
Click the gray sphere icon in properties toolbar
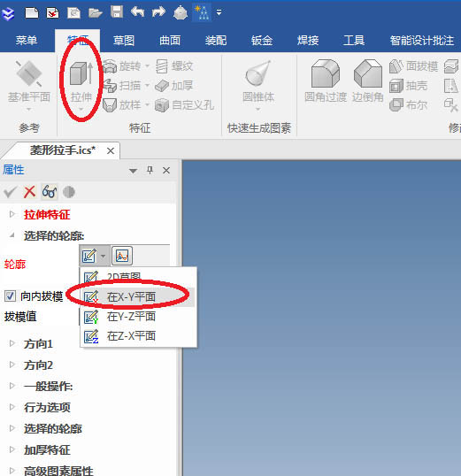(x=69, y=192)
